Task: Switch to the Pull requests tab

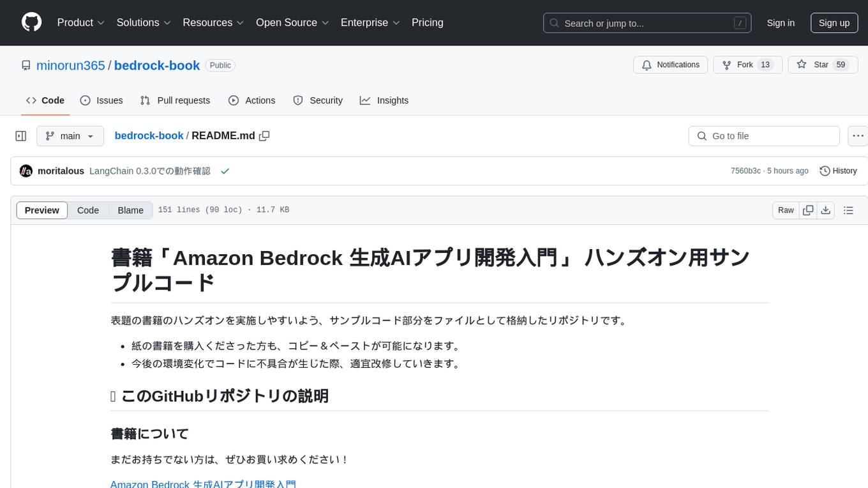Action: [175, 100]
